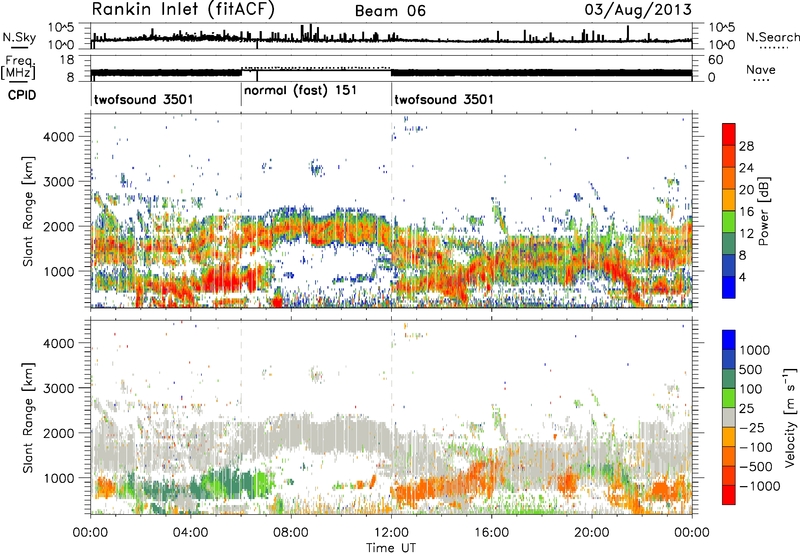The height and width of the screenshot is (554, 800).
Task: Click the '08:00' time axis label
Action: point(291,533)
